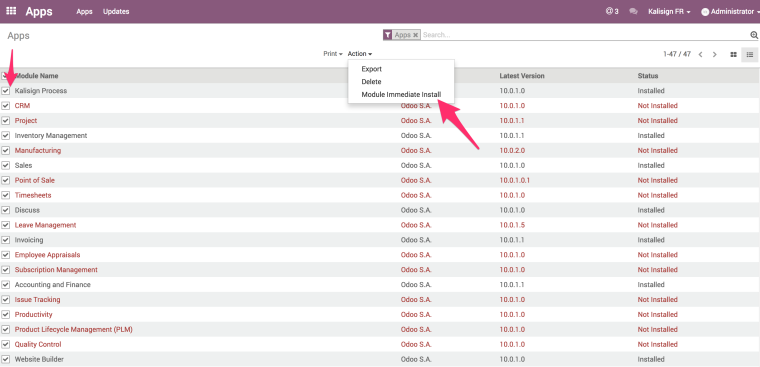Image resolution: width=760 pixels, height=367 pixels.
Task: Click the 1-47 / 47 pager counter
Action: pos(676,54)
